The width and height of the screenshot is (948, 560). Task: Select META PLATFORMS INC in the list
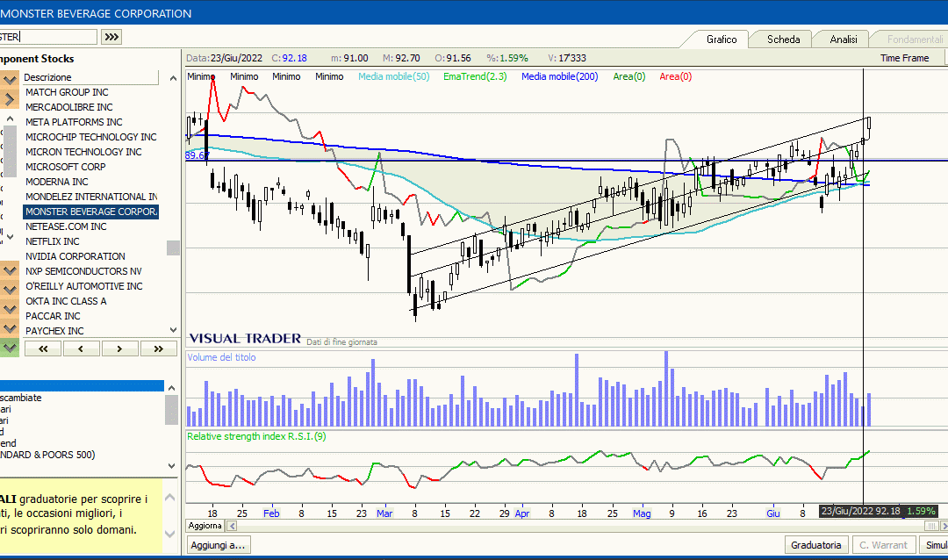(x=90, y=122)
